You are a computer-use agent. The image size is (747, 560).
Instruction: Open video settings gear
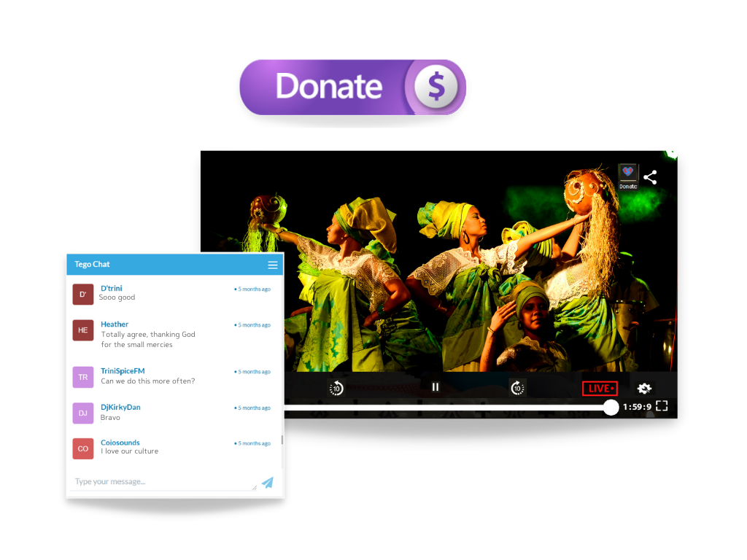(644, 389)
